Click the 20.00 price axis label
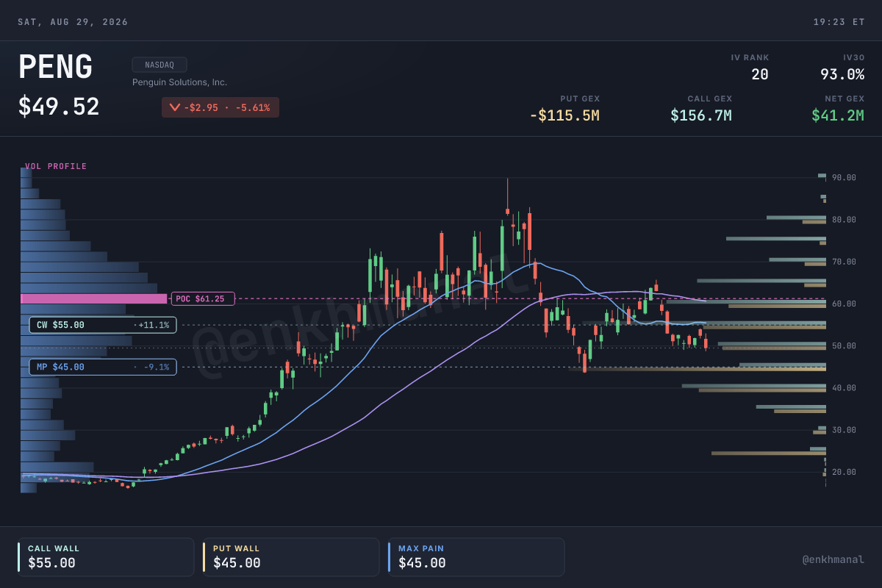 point(844,472)
